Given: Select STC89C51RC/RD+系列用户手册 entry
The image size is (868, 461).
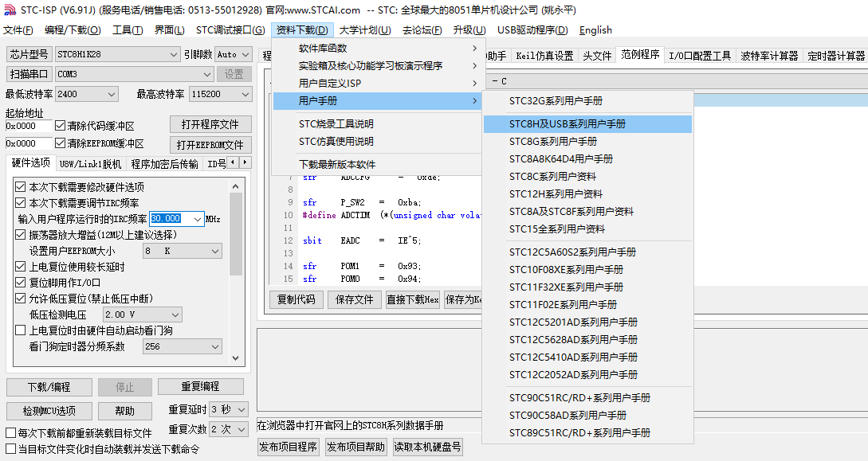Looking at the screenshot, I should coord(587,433).
